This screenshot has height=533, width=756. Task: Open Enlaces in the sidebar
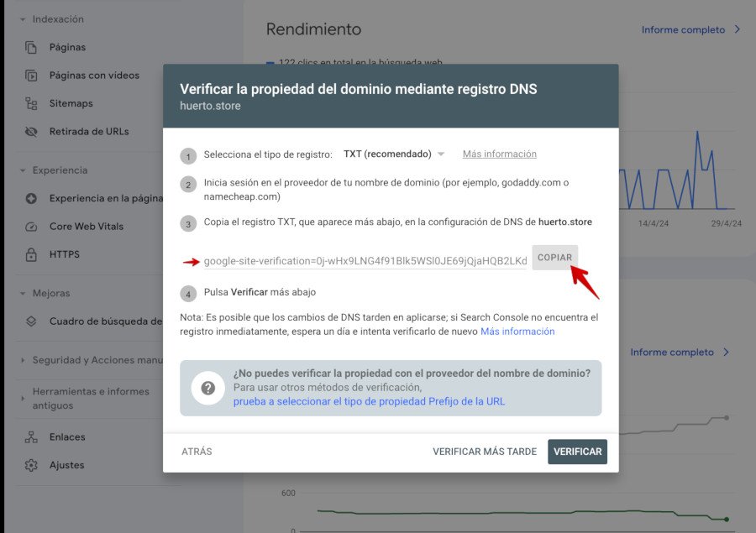coord(67,437)
